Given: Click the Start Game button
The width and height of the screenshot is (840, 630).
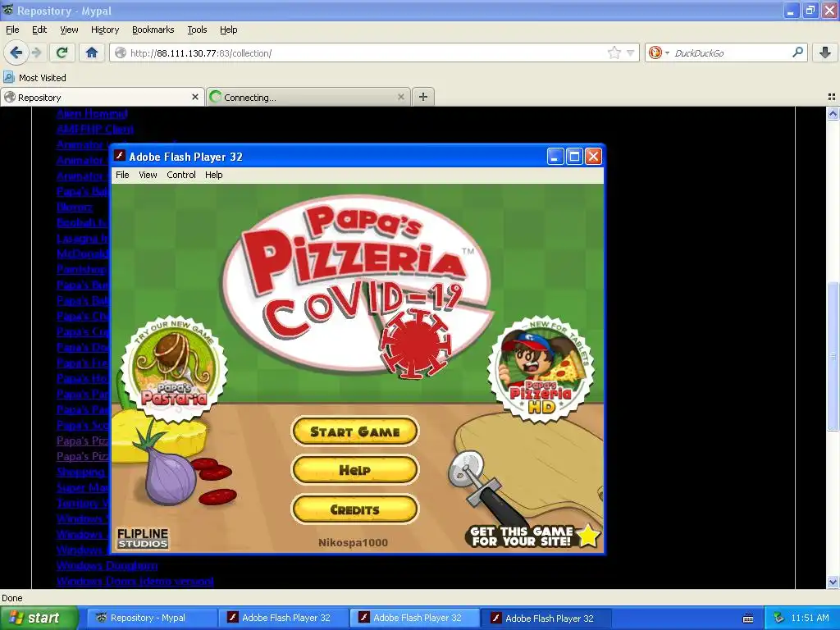Looking at the screenshot, I should [x=354, y=431].
